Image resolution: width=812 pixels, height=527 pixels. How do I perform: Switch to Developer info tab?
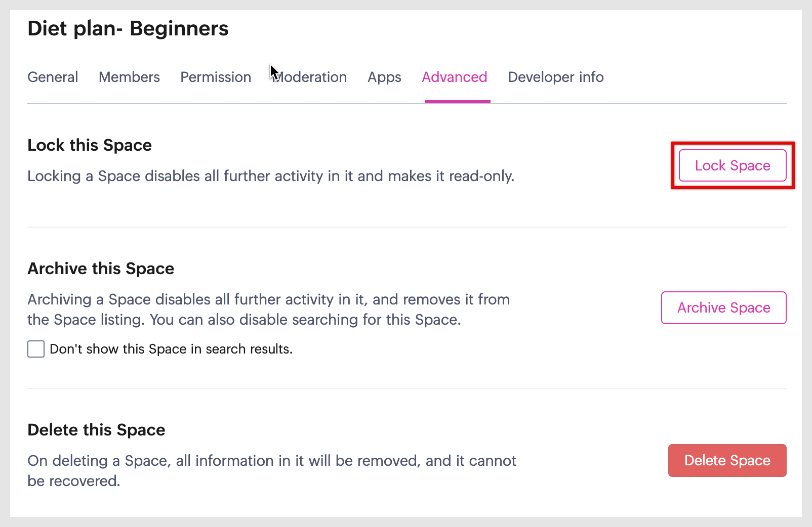click(x=555, y=77)
